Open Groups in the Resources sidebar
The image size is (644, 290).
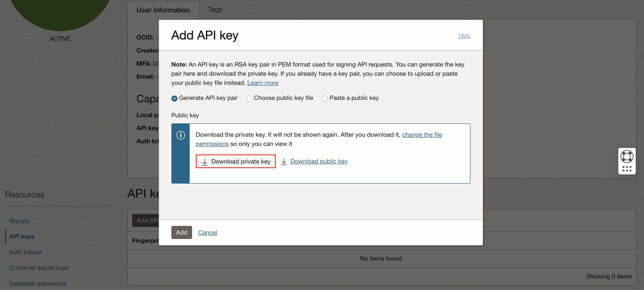point(19,220)
